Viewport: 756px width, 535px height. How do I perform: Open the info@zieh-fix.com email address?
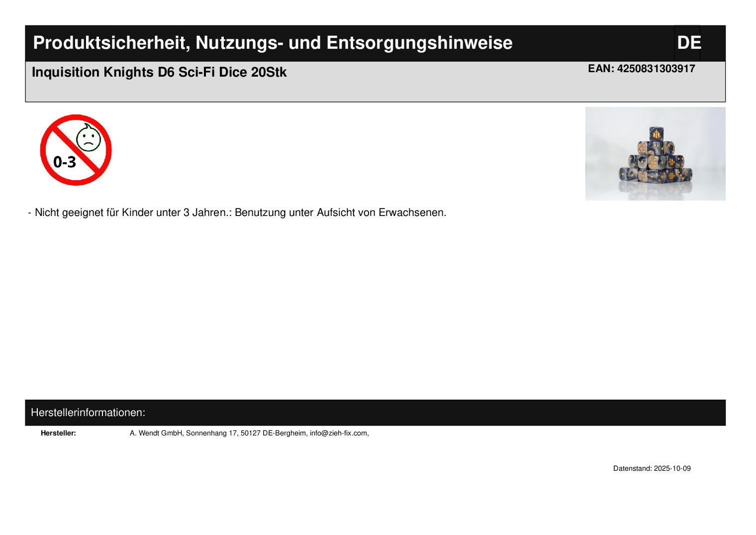click(338, 433)
